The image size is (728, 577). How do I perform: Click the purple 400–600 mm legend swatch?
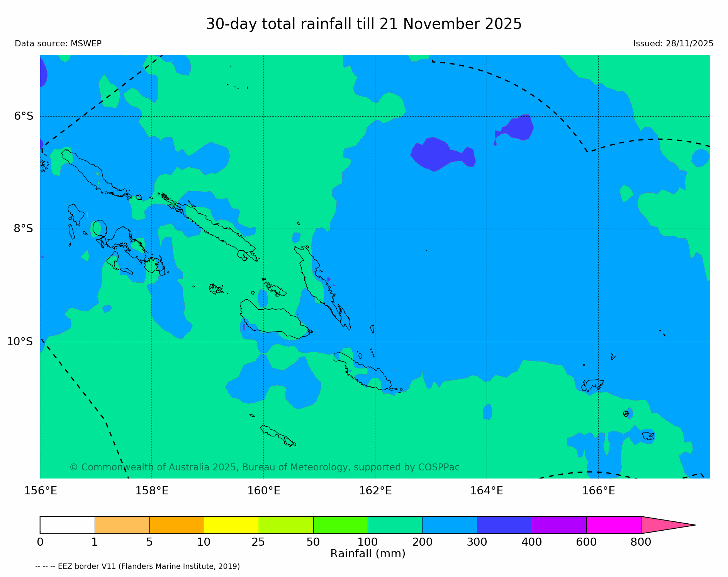click(x=559, y=525)
